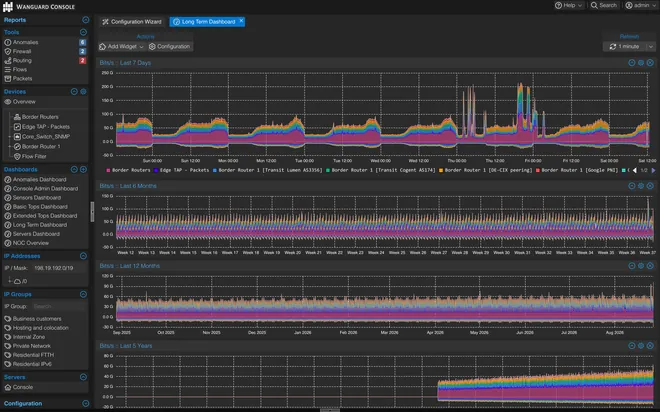The height and width of the screenshot is (412, 660).
Task: Open Anomalies Dashboard
Action: (39, 179)
